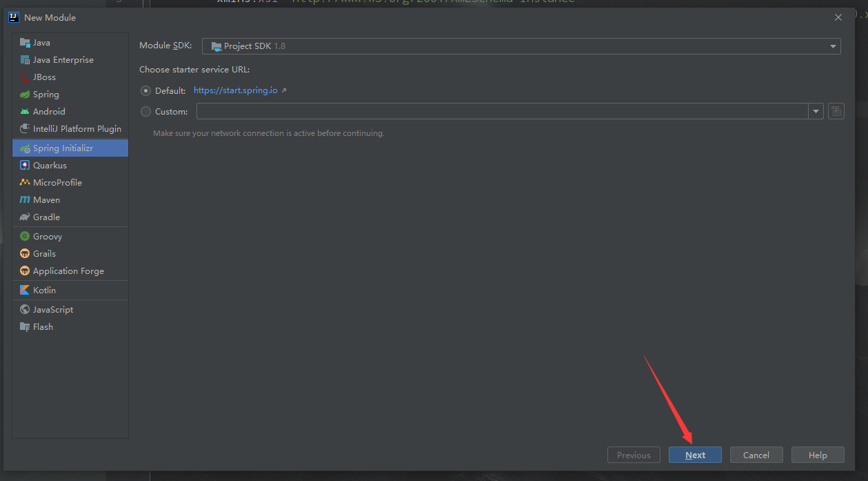Screen dimensions: 868x481
Task: Click the Groovy icon
Action: tap(25, 237)
